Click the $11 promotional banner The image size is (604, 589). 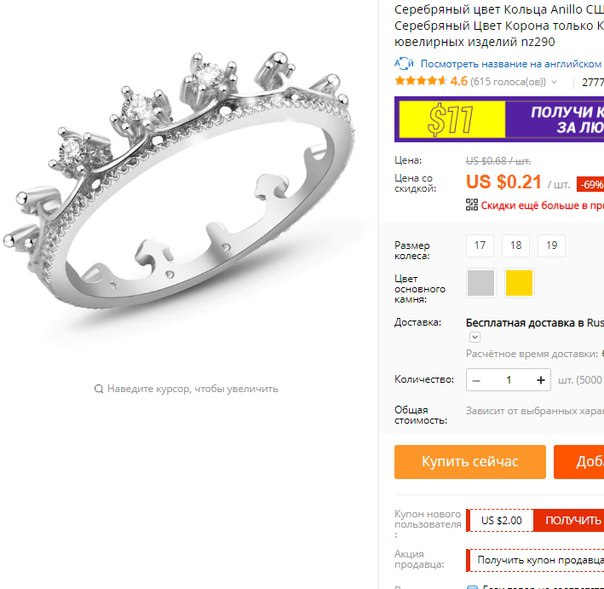[x=499, y=119]
